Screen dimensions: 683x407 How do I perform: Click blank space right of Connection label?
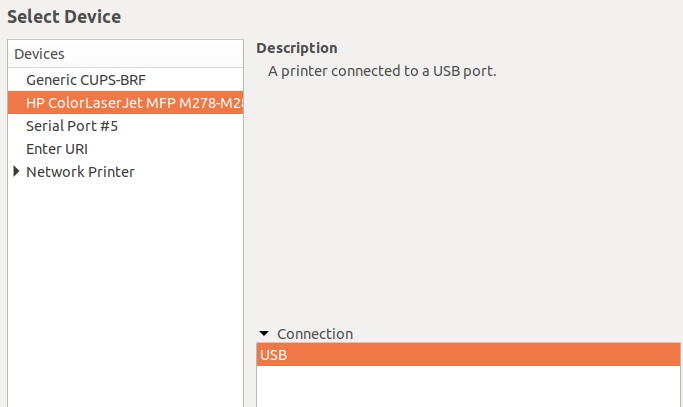[x=520, y=334]
